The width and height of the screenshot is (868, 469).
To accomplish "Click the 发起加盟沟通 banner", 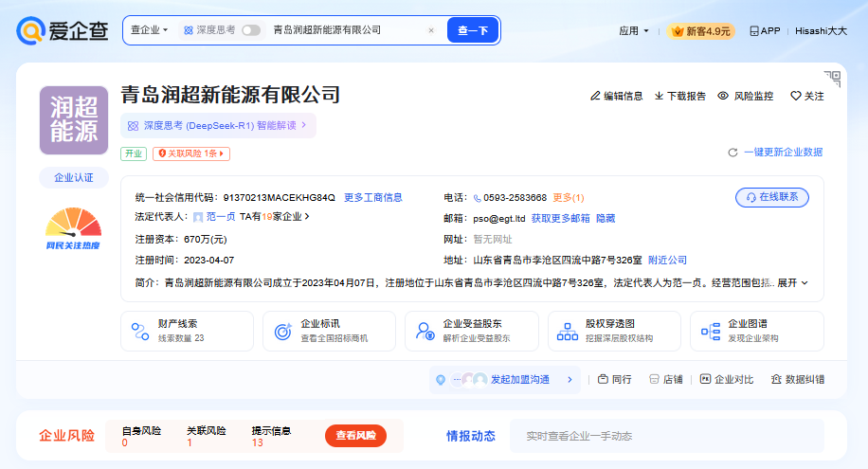I will click(x=505, y=380).
